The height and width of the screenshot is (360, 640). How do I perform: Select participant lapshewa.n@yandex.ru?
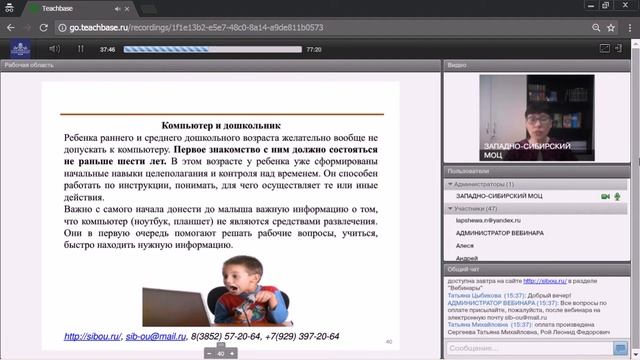[488, 220]
